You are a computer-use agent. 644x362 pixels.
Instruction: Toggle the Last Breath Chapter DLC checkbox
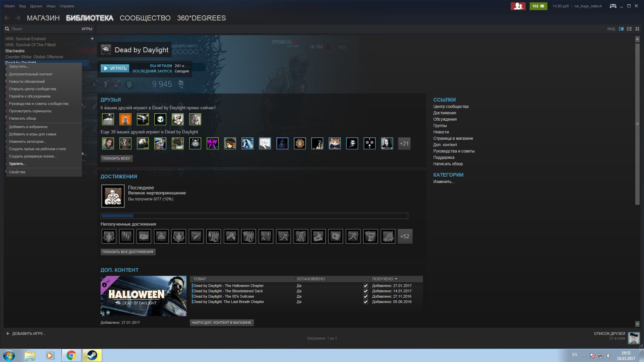366,302
